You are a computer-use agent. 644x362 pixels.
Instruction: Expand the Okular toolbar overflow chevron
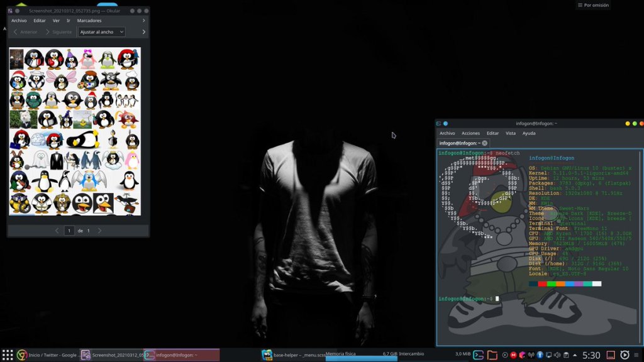coord(143,32)
